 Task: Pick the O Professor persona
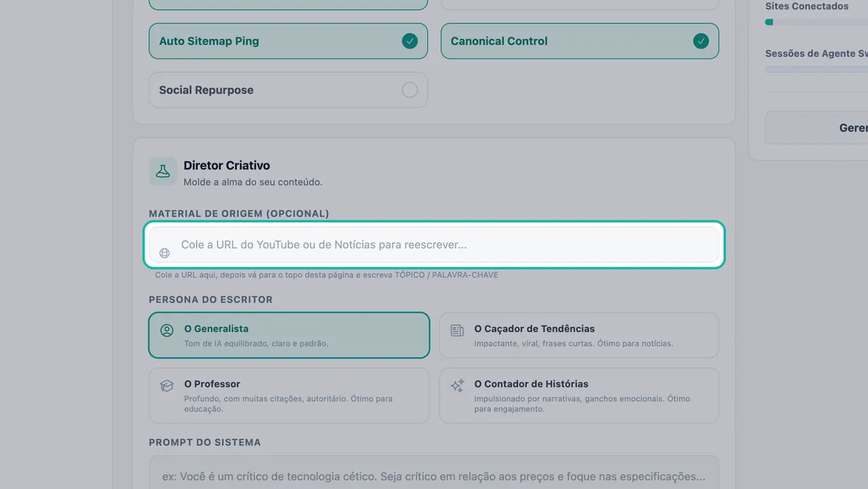coord(289,395)
